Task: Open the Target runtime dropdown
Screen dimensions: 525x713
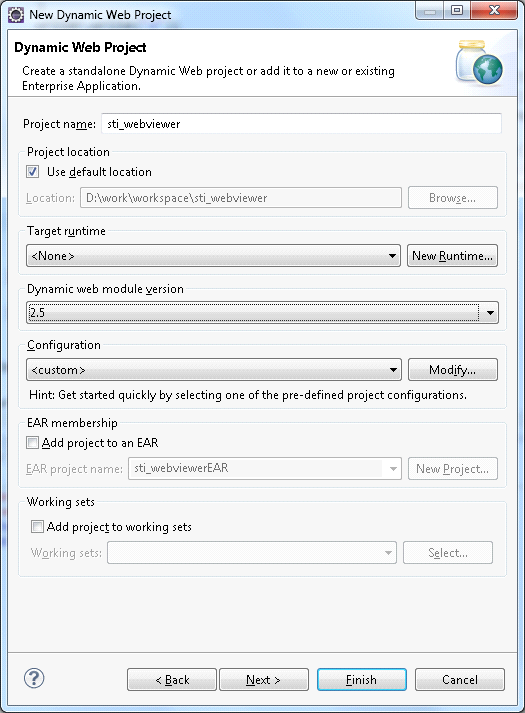Action: coord(213,256)
